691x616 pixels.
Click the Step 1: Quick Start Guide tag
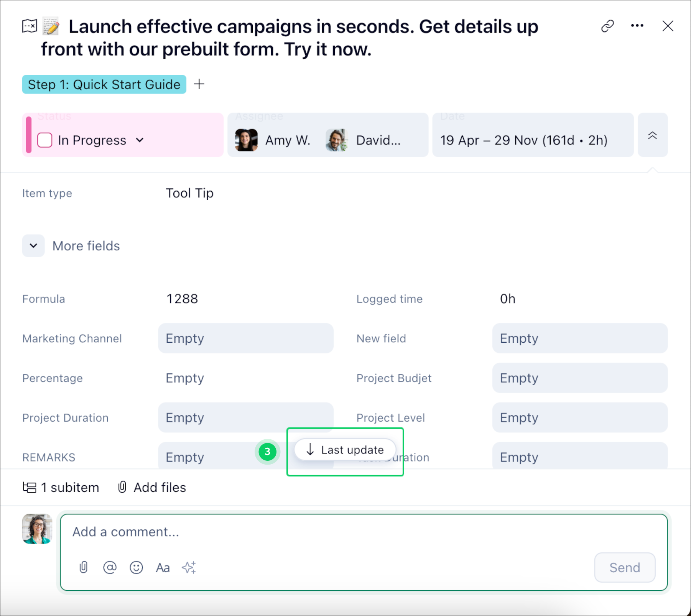coord(104,84)
